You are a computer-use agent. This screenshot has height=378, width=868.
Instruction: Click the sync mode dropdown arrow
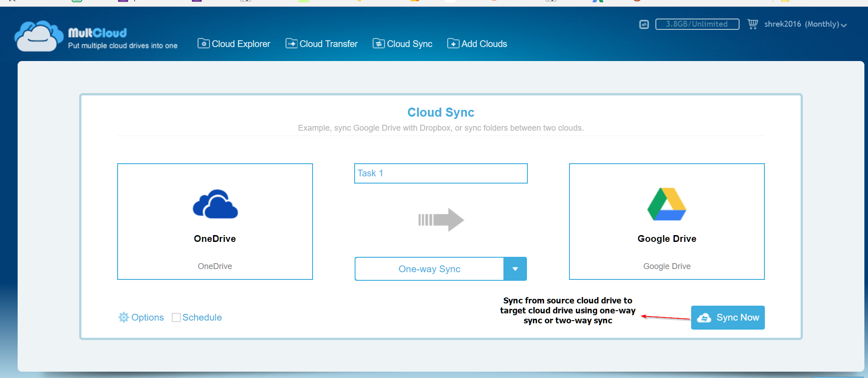(515, 269)
